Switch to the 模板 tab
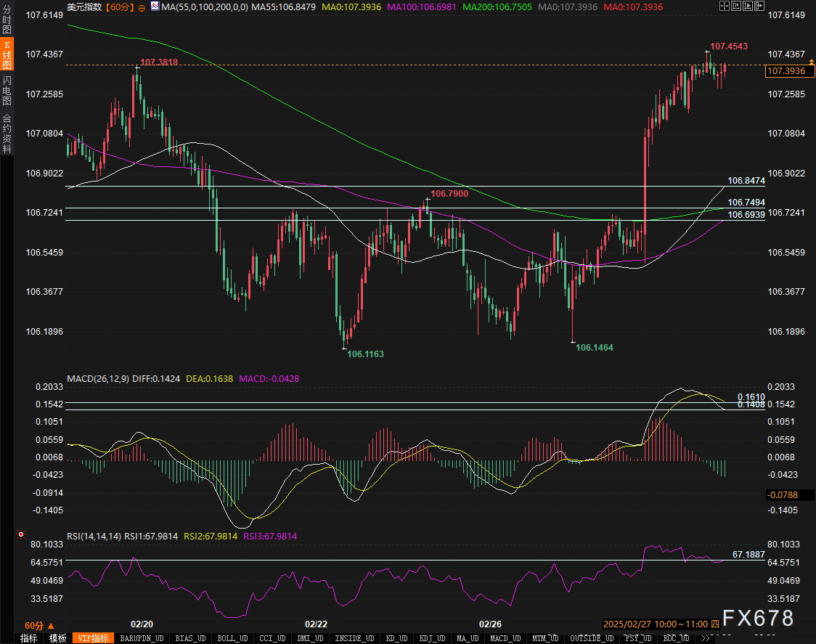 click(58, 638)
